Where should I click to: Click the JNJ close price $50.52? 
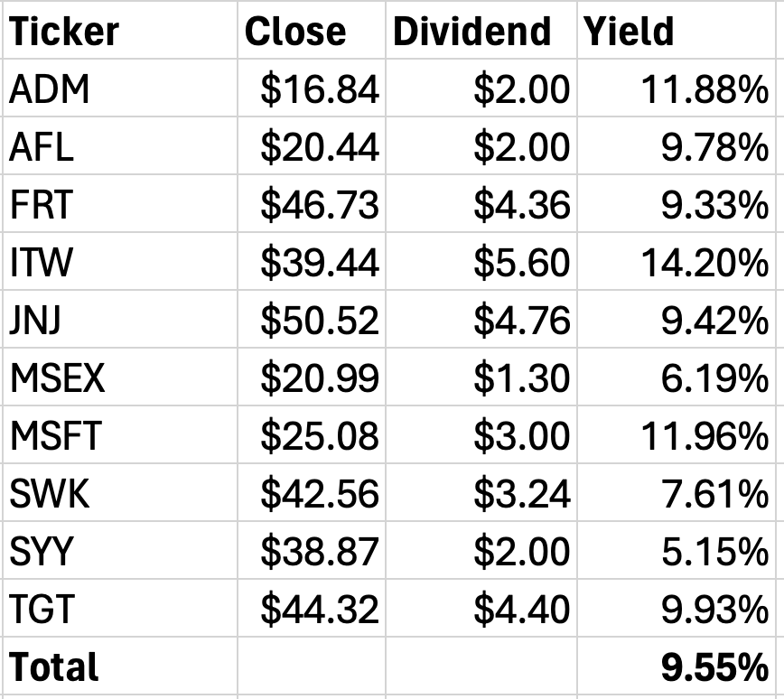click(312, 319)
